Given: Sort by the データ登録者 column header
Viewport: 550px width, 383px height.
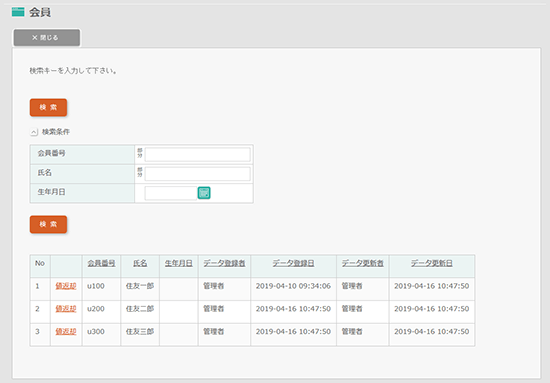Looking at the screenshot, I should click(x=224, y=263).
